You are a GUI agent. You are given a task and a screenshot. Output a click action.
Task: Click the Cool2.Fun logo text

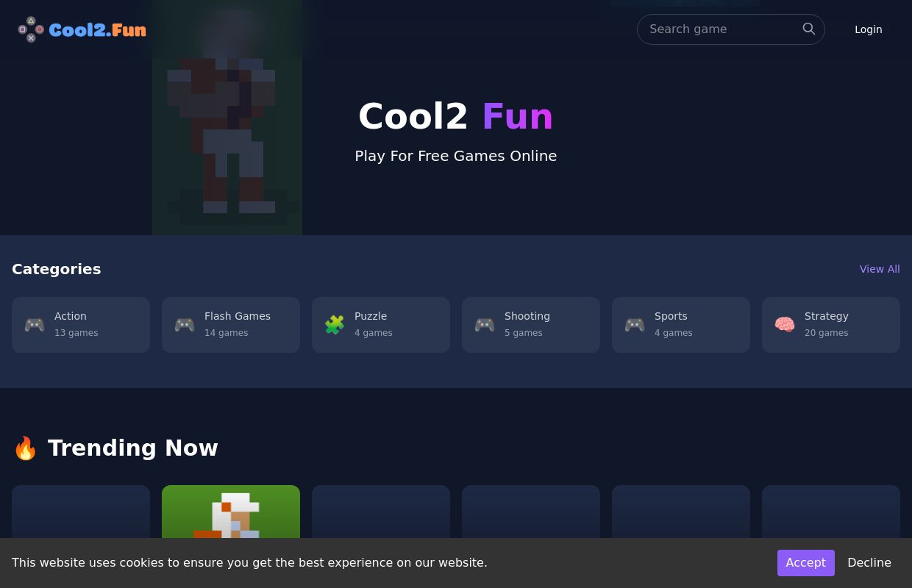(98, 29)
